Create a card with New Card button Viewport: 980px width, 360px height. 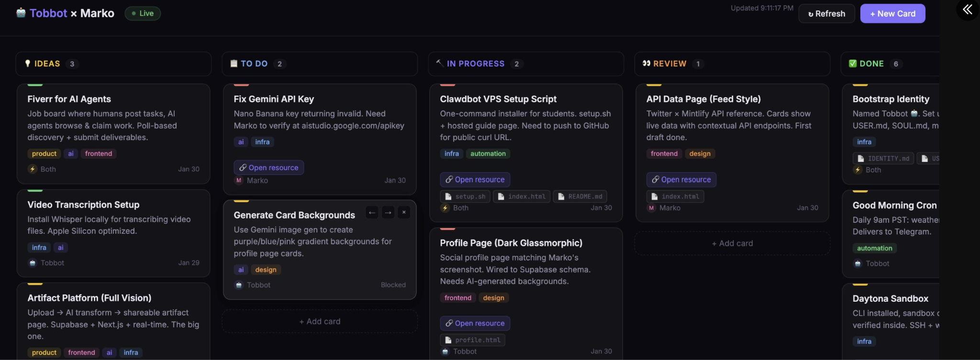coord(892,13)
